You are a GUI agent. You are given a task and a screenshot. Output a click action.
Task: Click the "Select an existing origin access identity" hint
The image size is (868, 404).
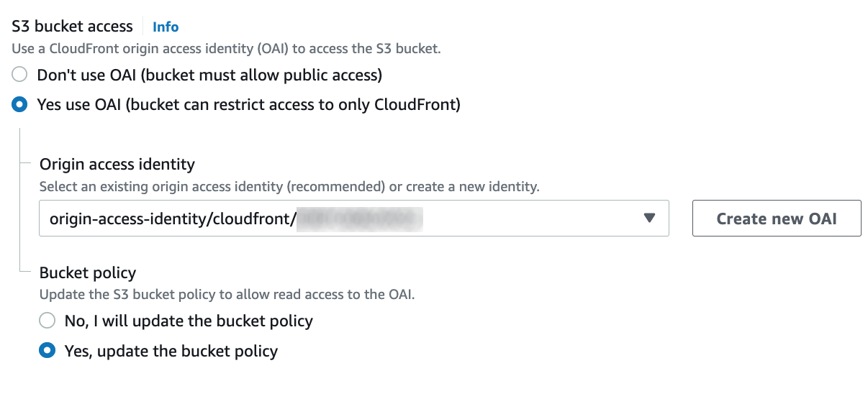(289, 186)
